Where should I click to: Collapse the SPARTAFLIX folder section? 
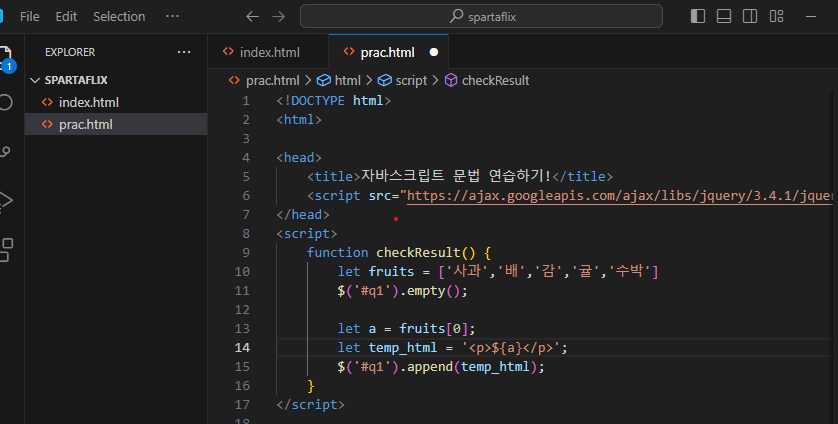coord(76,80)
